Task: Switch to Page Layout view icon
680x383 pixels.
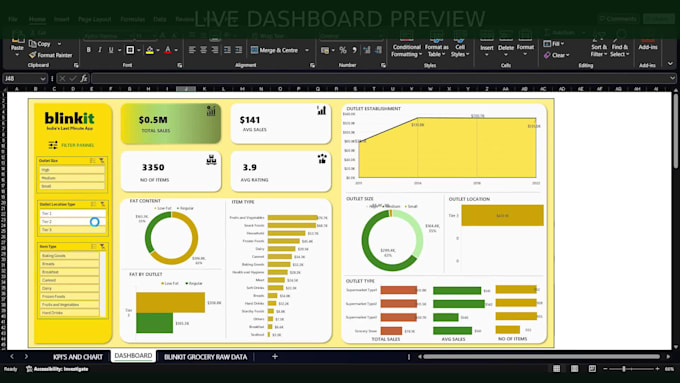Action: coord(574,369)
